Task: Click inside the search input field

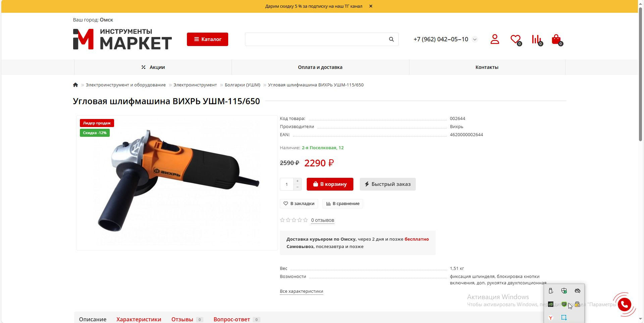Action: [316, 39]
